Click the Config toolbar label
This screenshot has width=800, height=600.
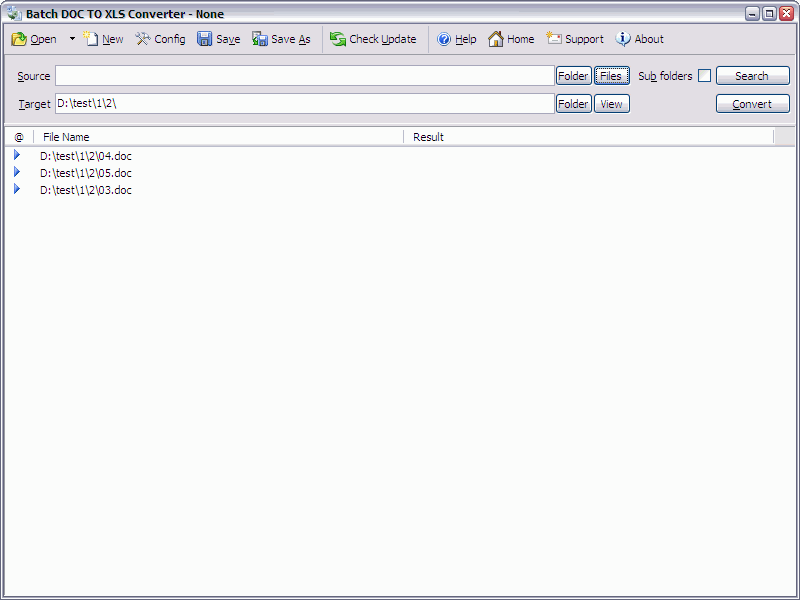click(170, 39)
